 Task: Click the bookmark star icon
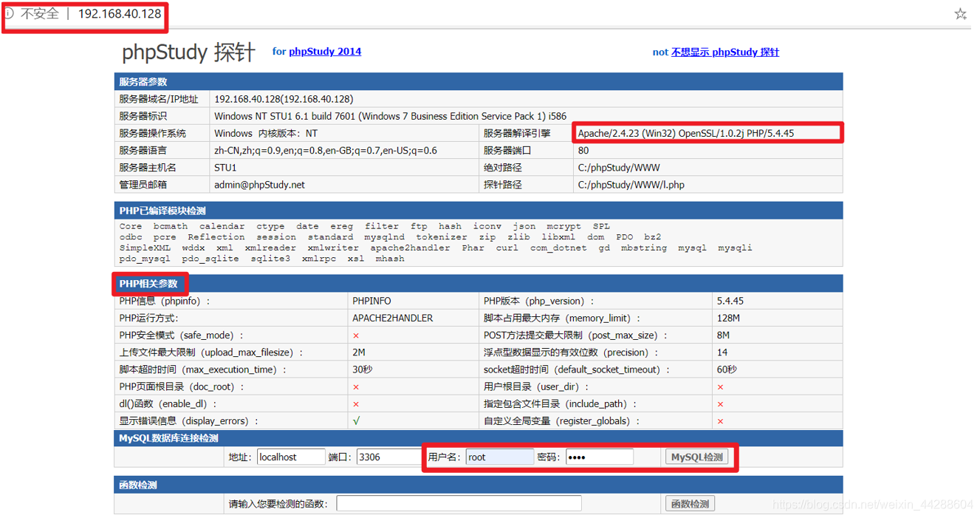(x=960, y=14)
